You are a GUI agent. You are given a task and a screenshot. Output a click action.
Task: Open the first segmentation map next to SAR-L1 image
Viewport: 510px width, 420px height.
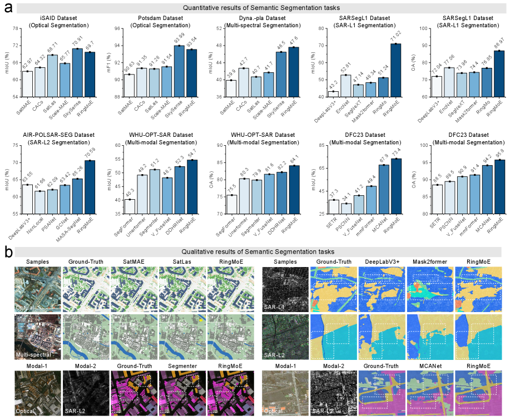333,289
